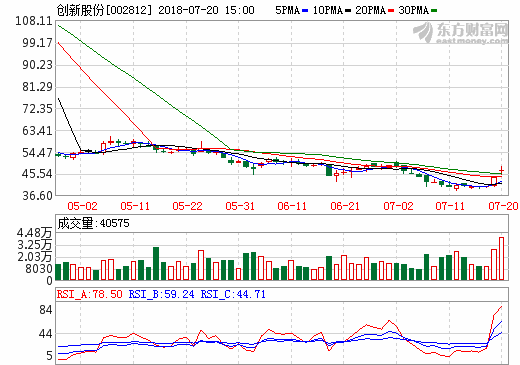Click the 4.48万 volume axis label

pos(35,233)
